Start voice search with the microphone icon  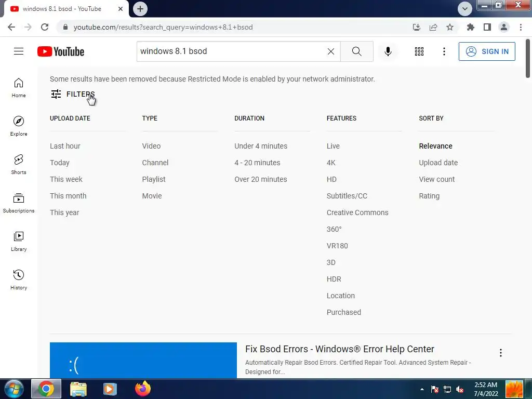[x=388, y=51]
